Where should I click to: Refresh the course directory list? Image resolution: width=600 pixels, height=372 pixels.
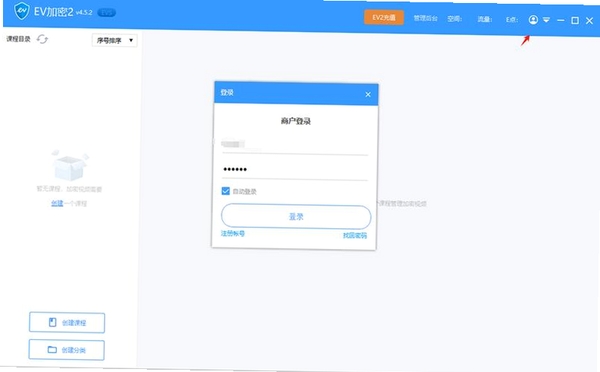pyautogui.click(x=42, y=39)
